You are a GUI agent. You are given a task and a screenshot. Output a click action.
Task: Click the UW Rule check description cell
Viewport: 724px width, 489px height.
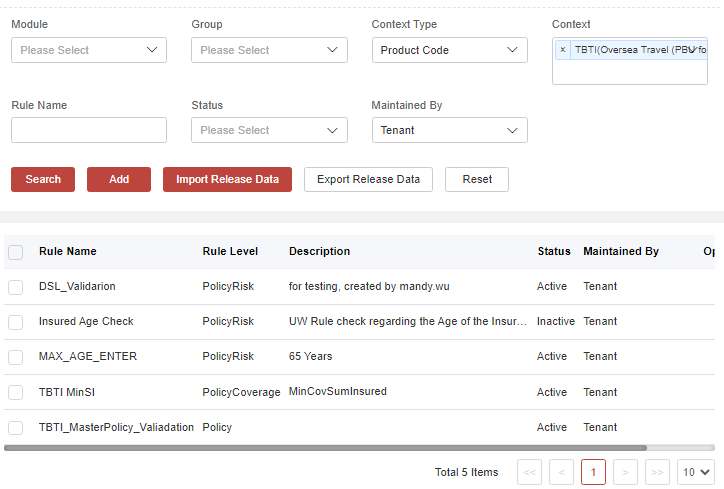click(408, 321)
